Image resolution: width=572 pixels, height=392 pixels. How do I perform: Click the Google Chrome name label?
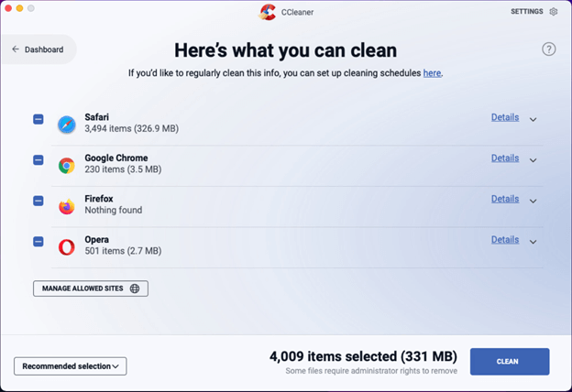pyautogui.click(x=116, y=158)
